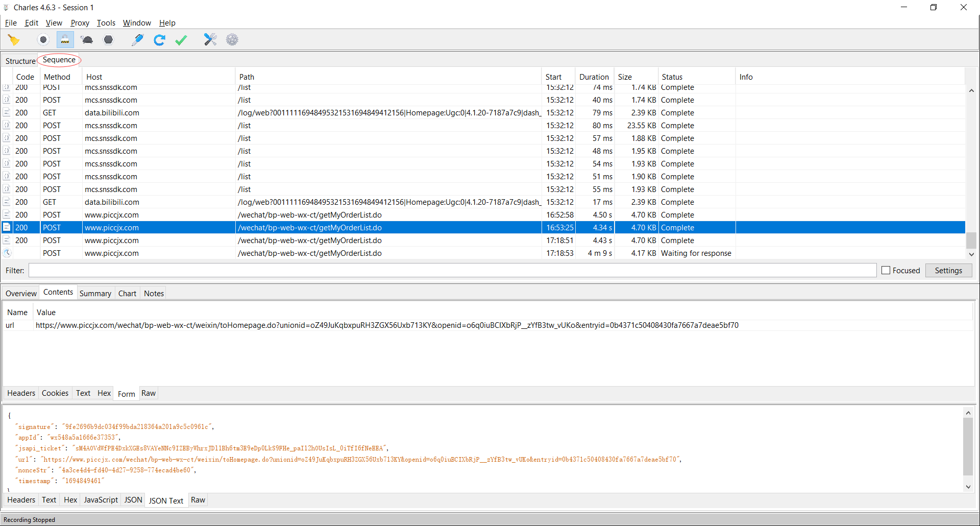
Task: Select response JSON tab
Action: click(133, 500)
